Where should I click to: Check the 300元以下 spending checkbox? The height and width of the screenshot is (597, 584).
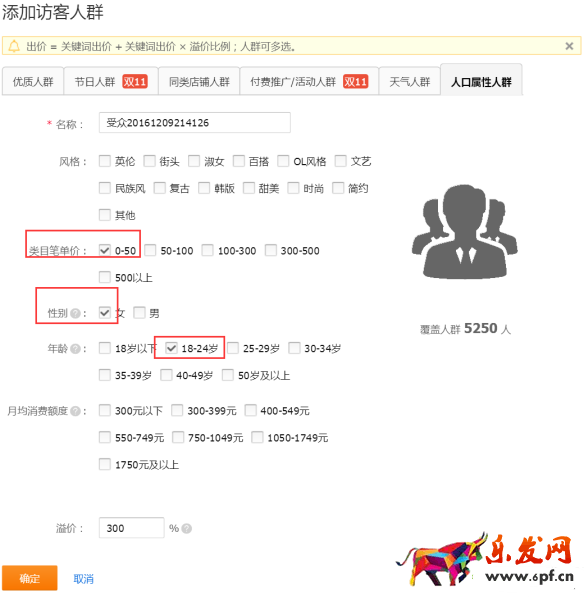[x=105, y=410]
